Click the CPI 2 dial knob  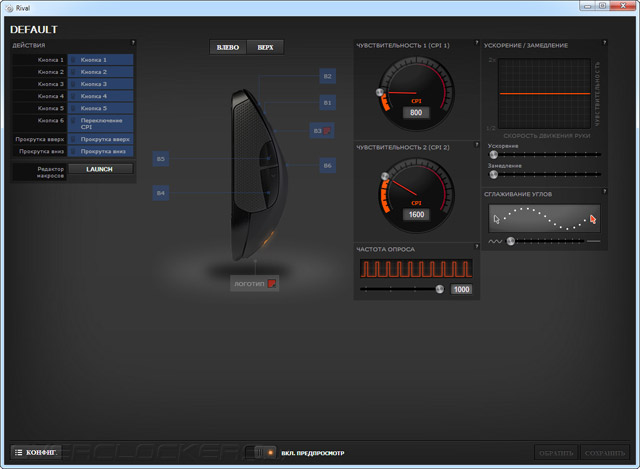pos(385,176)
